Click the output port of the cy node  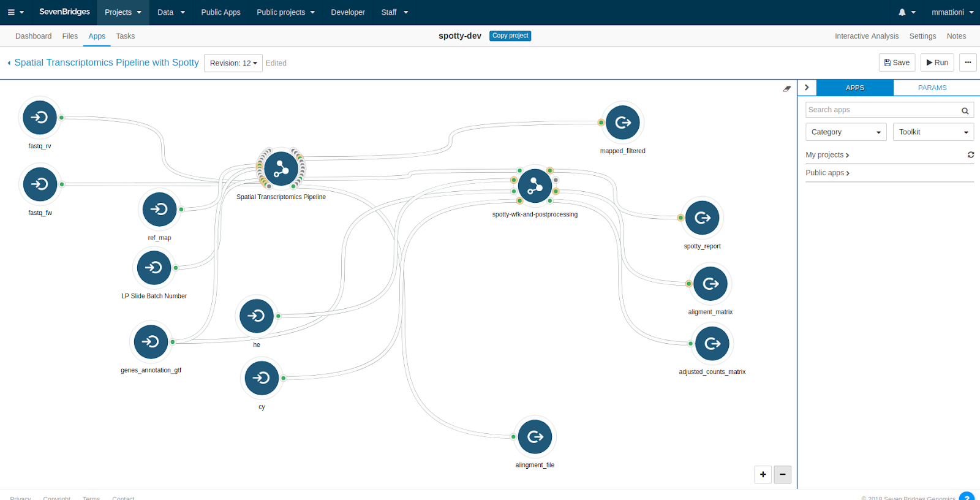click(283, 378)
